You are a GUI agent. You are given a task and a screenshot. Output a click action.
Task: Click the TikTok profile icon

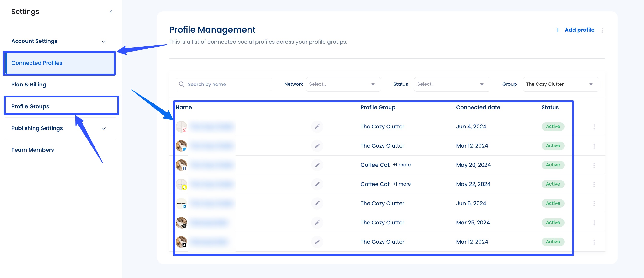[184, 245]
